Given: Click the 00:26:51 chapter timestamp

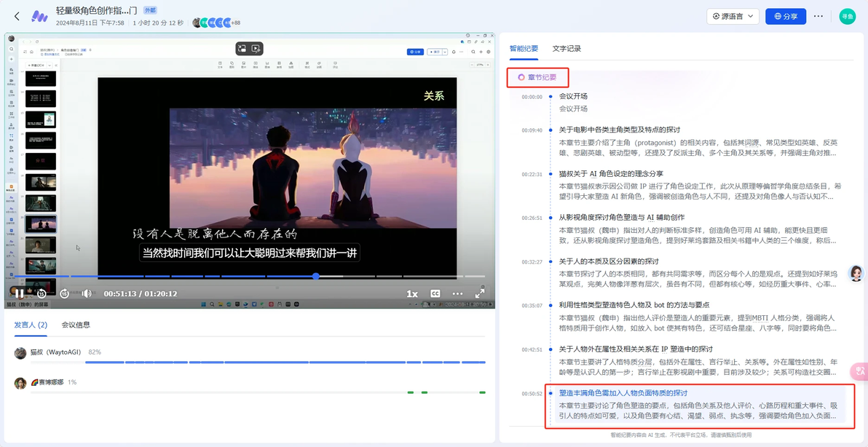Looking at the screenshot, I should (532, 218).
